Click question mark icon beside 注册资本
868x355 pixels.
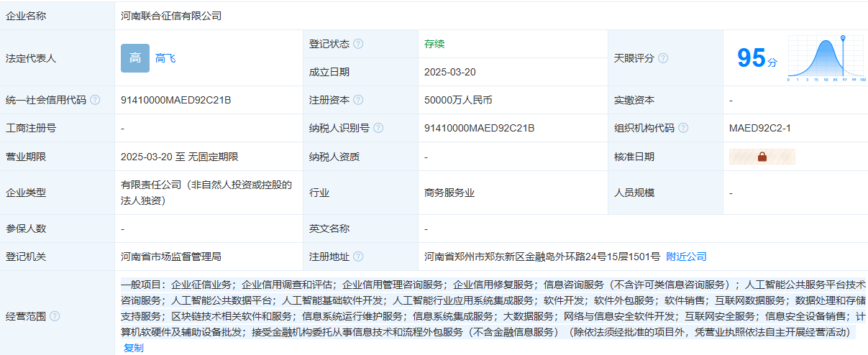(358, 100)
